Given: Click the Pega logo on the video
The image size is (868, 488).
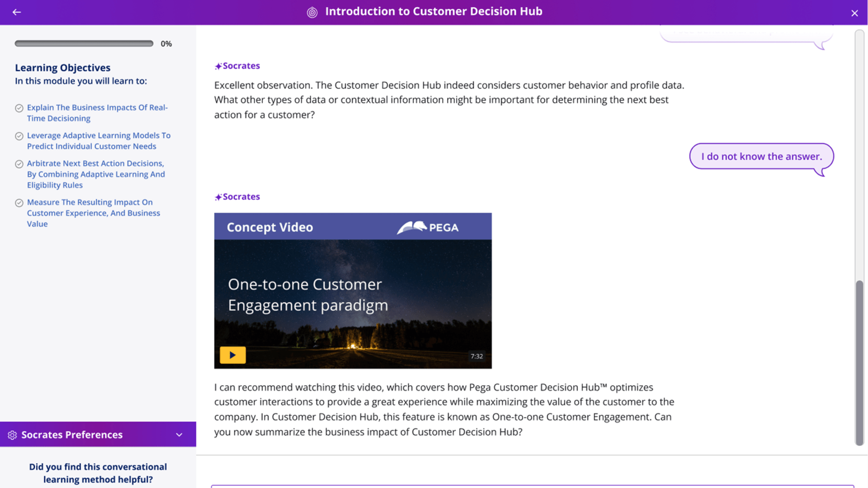Looking at the screenshot, I should tap(428, 227).
